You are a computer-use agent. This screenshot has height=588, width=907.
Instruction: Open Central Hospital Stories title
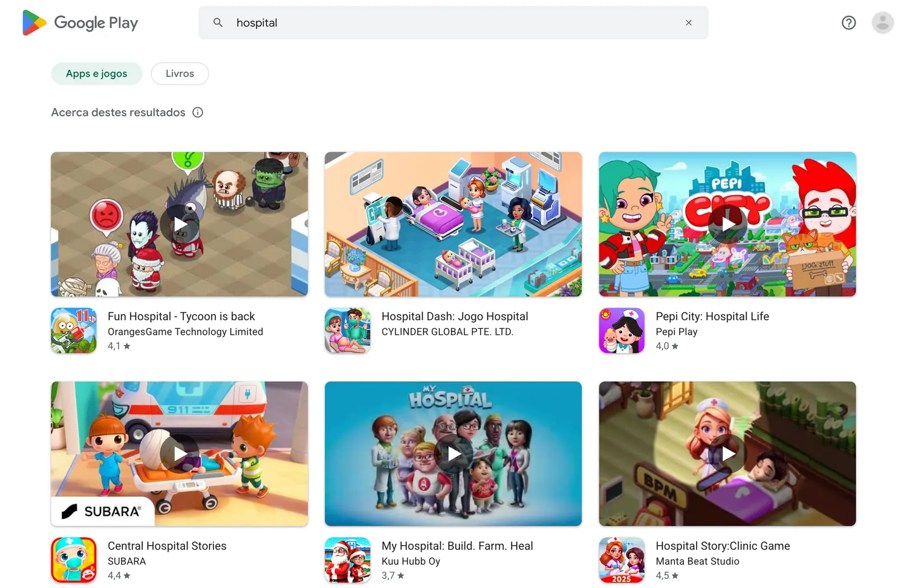click(167, 546)
